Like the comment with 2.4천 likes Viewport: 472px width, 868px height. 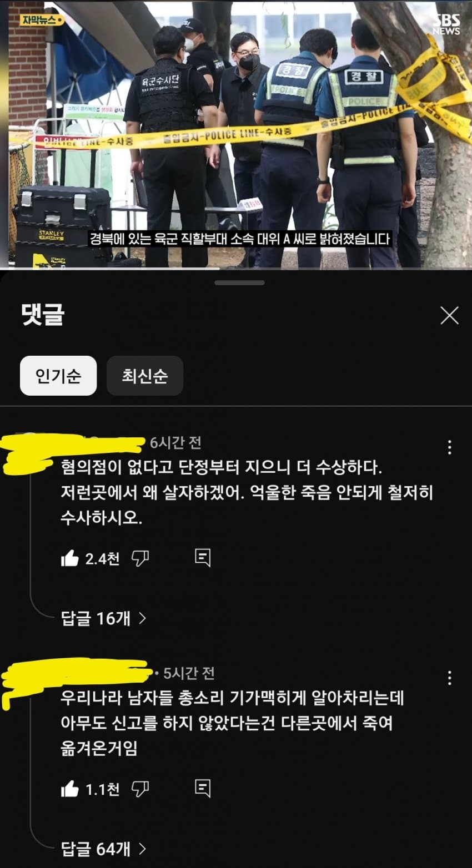tap(70, 558)
